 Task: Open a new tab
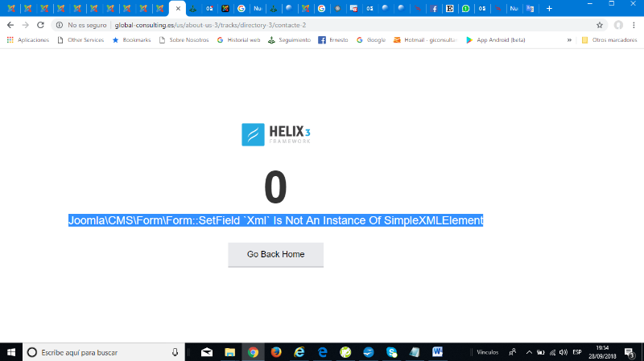pos(549,8)
